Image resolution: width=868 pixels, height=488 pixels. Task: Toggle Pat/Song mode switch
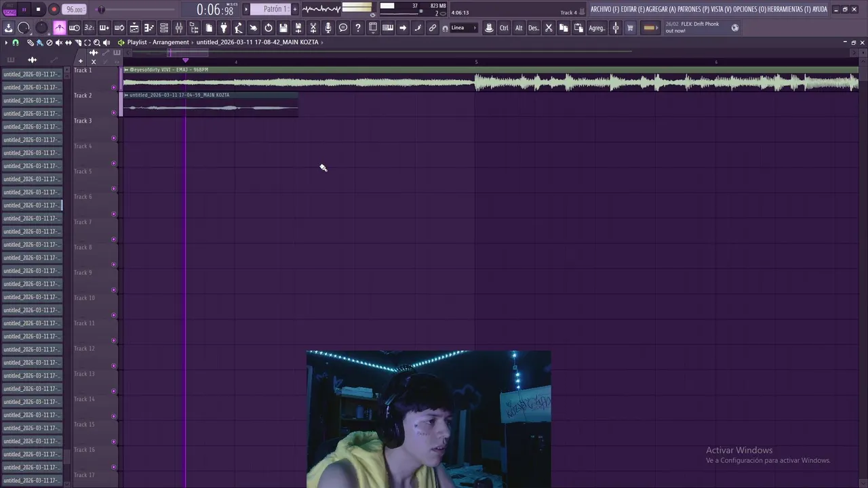[x=9, y=9]
